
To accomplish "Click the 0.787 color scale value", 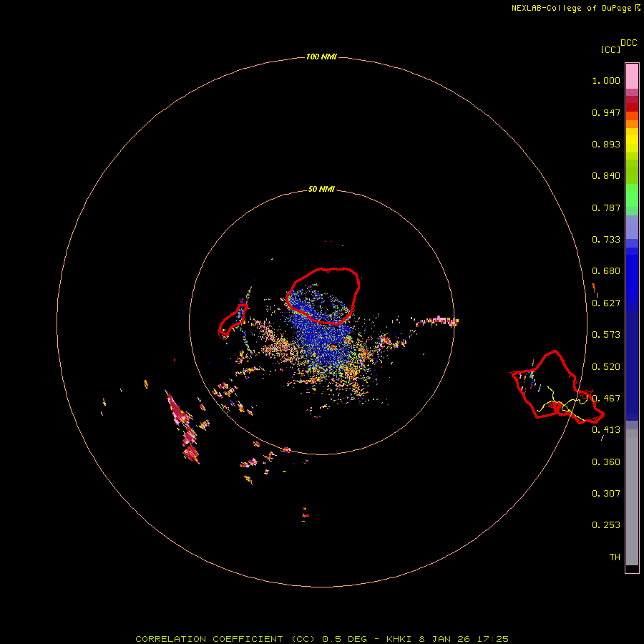I will coord(606,208).
